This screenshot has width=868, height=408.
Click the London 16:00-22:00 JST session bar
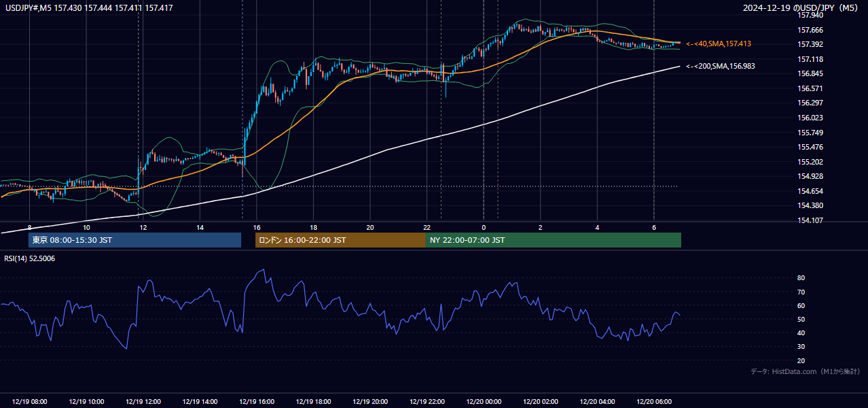(340, 240)
